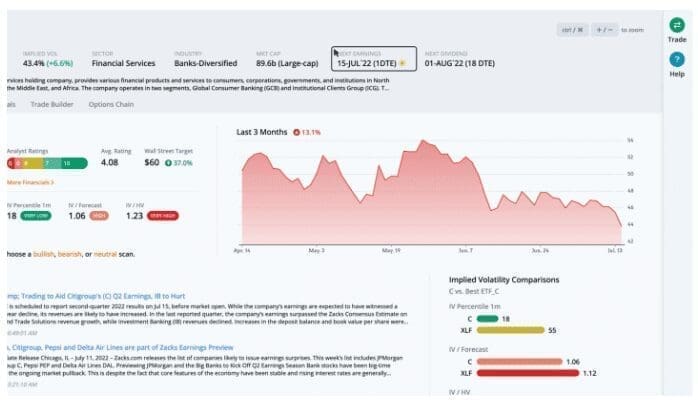Image resolution: width=698 pixels, height=408 pixels.
Task: Open the Options Chain tab
Action: point(112,103)
